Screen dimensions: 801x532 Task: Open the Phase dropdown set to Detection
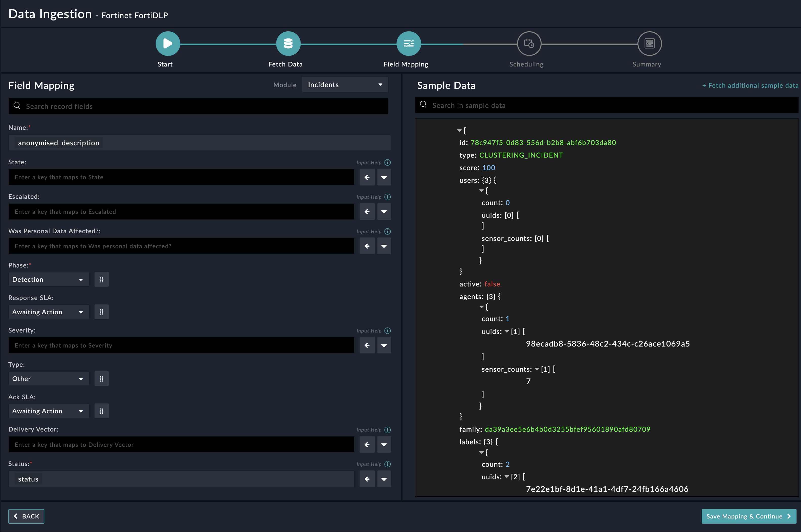[x=48, y=279]
